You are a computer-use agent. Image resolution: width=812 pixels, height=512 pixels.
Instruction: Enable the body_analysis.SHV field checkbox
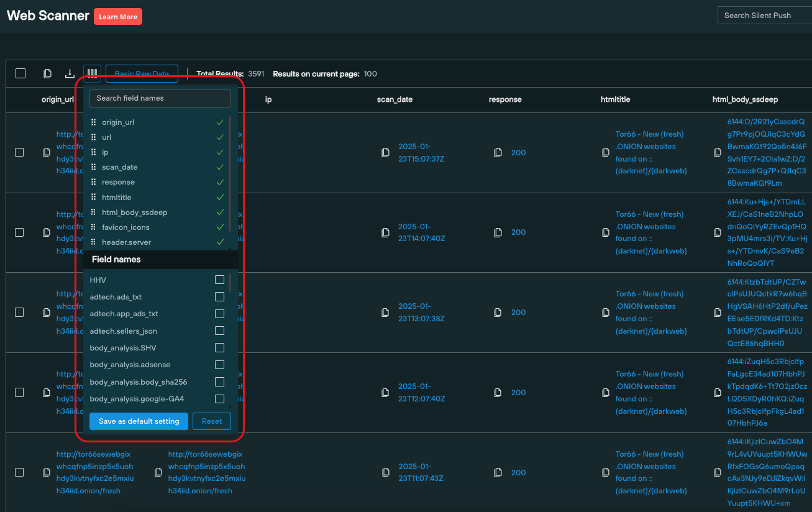(219, 348)
